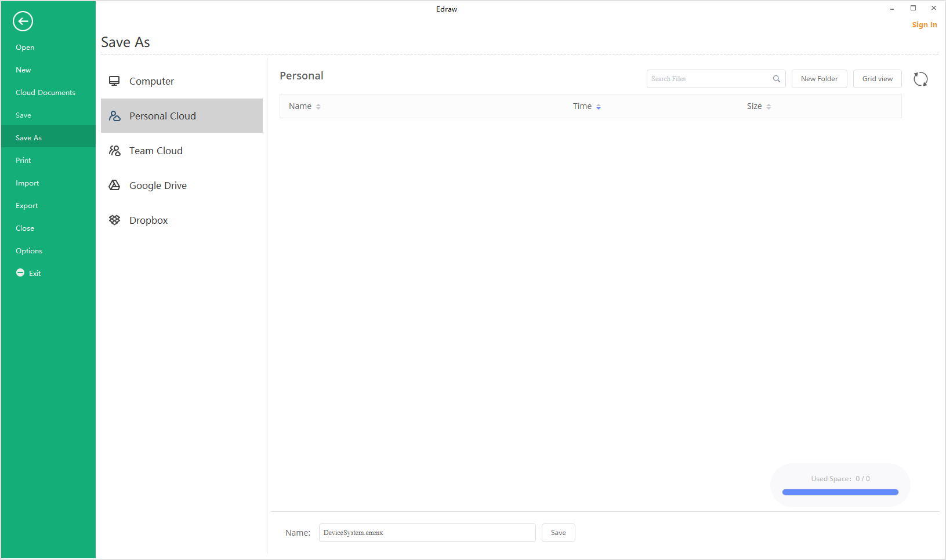This screenshot has height=560, width=946.
Task: Open the Import menu item
Action: (x=27, y=183)
